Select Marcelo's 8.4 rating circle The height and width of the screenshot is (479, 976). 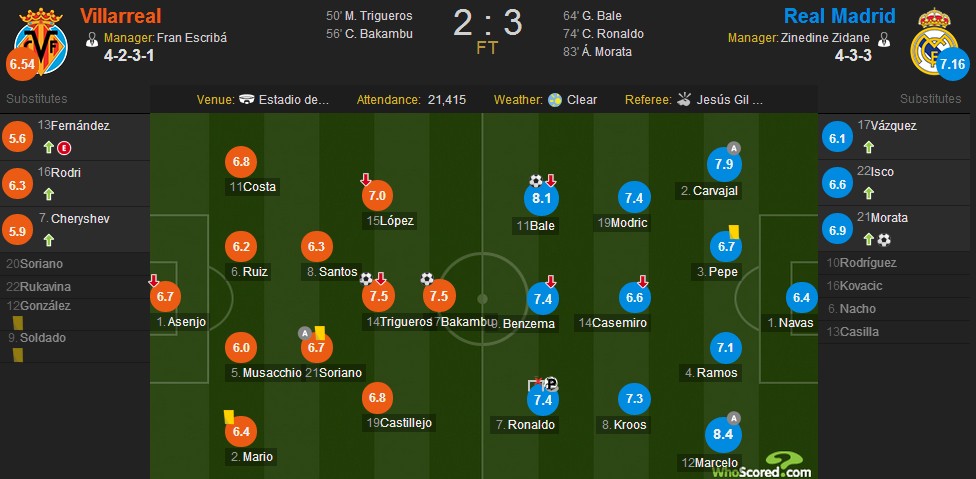tap(723, 434)
